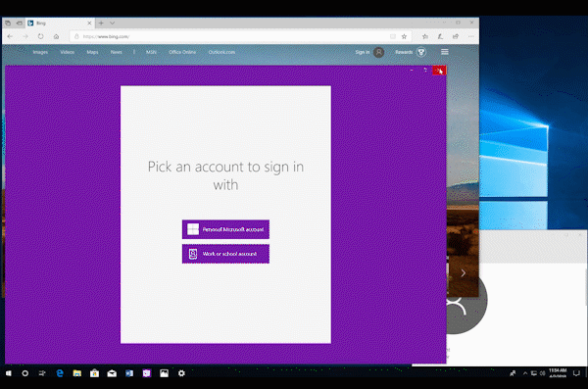Show hidden system tray icons
The image size is (588, 389).
pos(525,373)
